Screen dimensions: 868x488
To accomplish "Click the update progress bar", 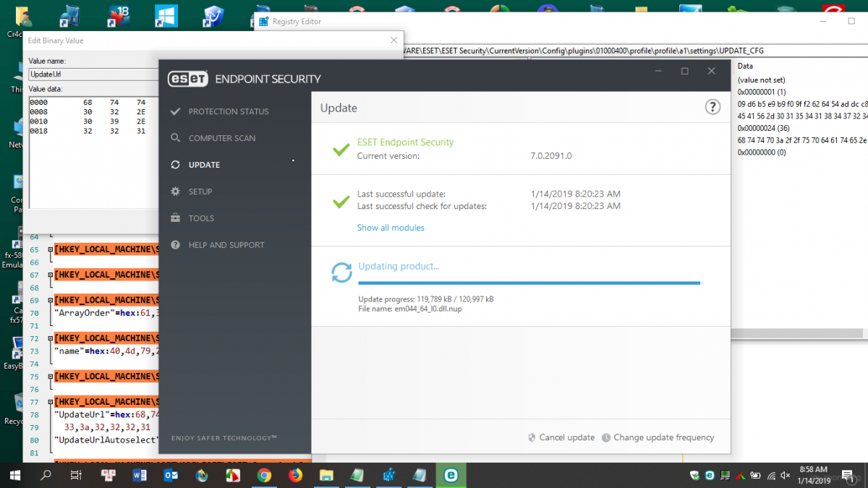I will [x=529, y=283].
